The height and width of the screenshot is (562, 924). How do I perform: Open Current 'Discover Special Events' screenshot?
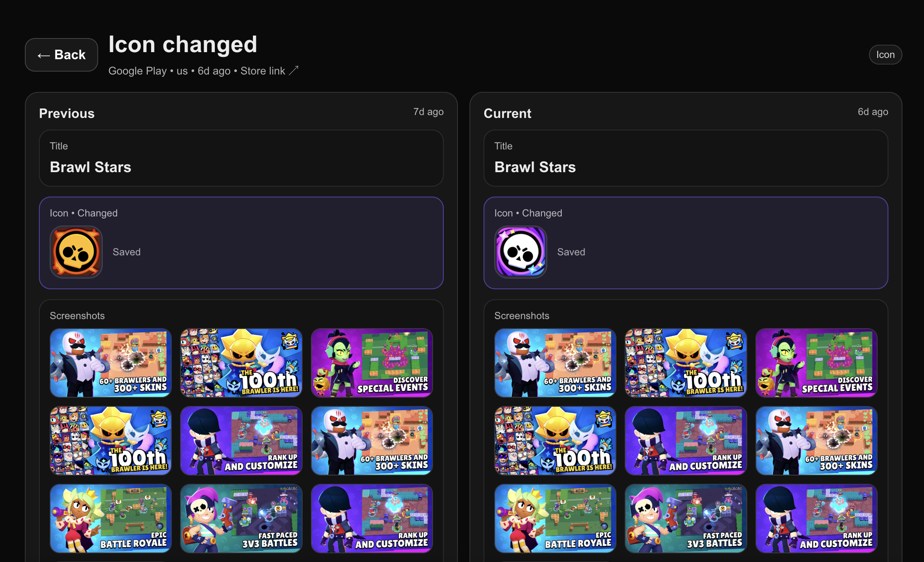pyautogui.click(x=816, y=363)
